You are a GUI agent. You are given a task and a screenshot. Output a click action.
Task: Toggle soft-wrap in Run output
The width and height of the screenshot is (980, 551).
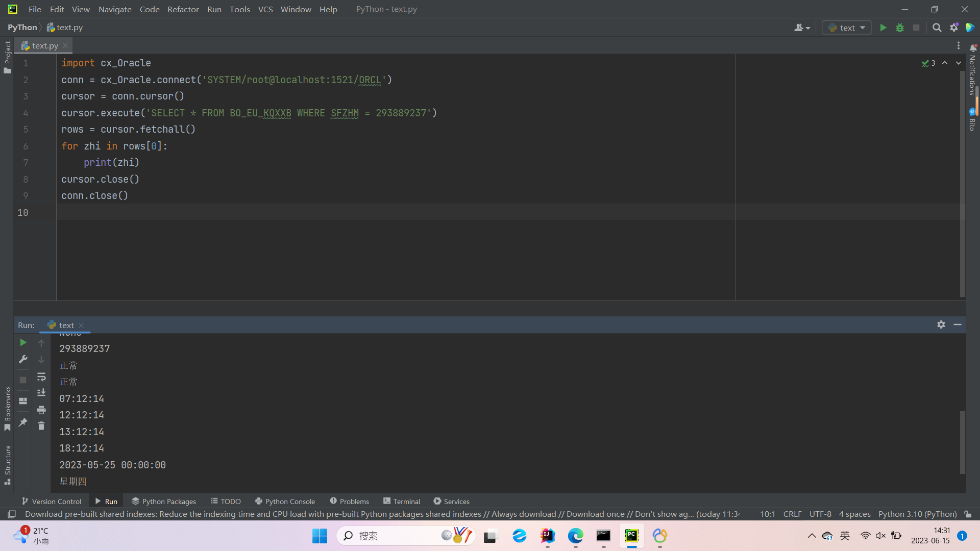[x=41, y=377]
